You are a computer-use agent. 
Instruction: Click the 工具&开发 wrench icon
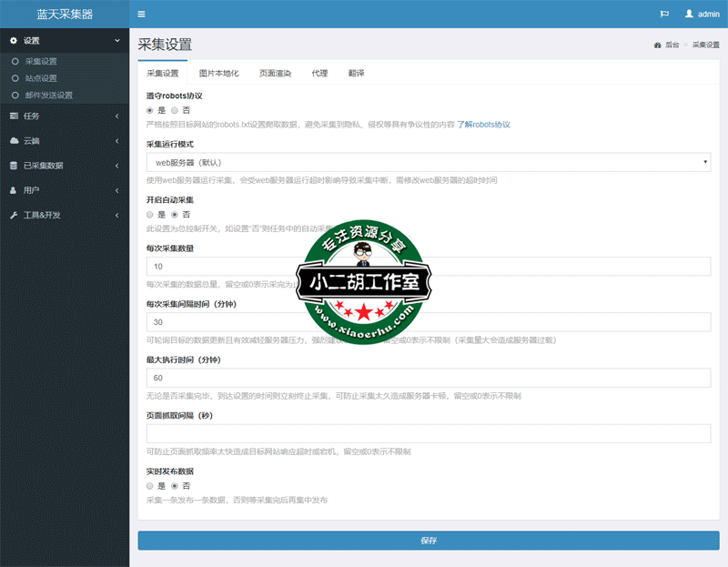tap(14, 215)
